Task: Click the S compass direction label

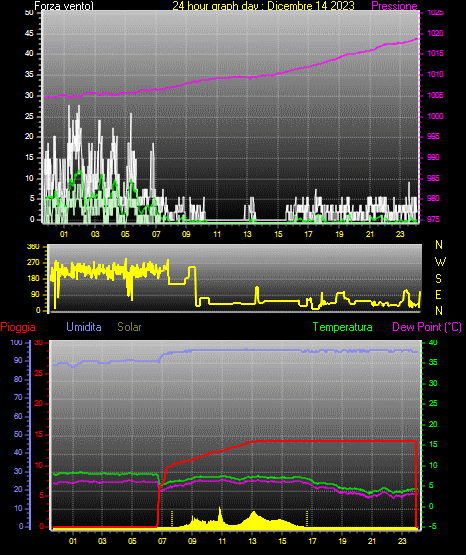Action: pos(438,279)
